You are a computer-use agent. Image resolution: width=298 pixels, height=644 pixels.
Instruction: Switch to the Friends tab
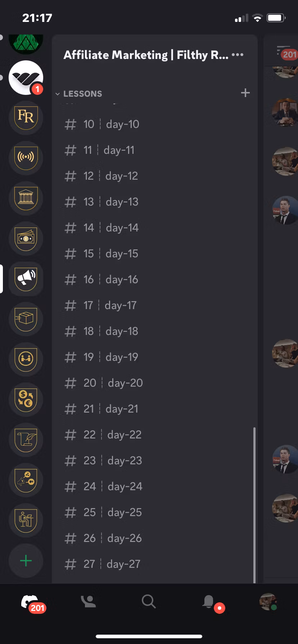(x=89, y=601)
